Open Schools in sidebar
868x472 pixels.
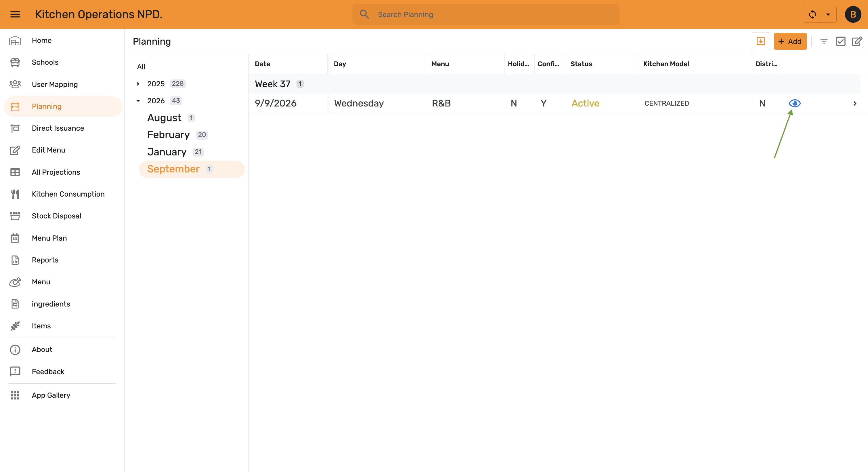63,62
